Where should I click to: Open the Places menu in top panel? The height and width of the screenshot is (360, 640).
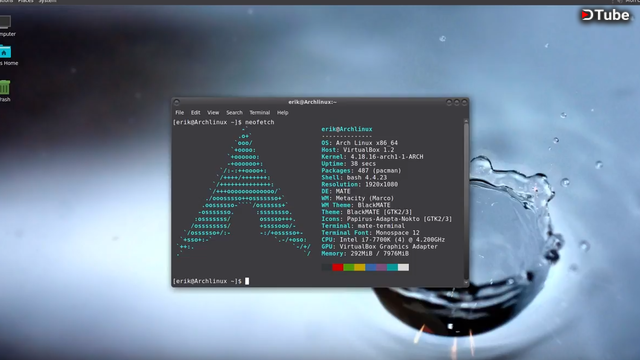point(25,2)
